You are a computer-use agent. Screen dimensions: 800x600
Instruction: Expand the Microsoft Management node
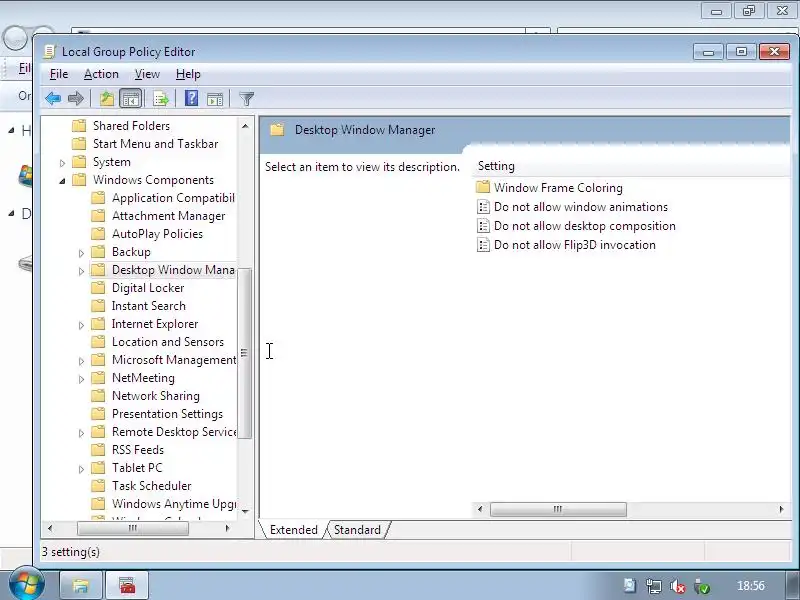pyautogui.click(x=81, y=361)
